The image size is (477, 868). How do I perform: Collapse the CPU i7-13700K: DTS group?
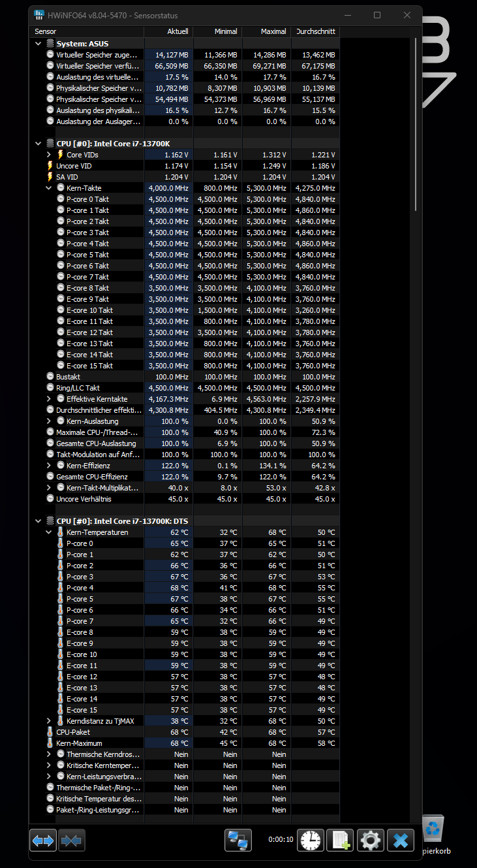[x=38, y=521]
